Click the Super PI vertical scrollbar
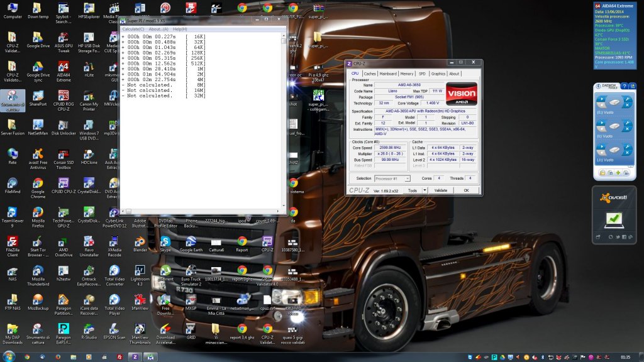 [284, 121]
